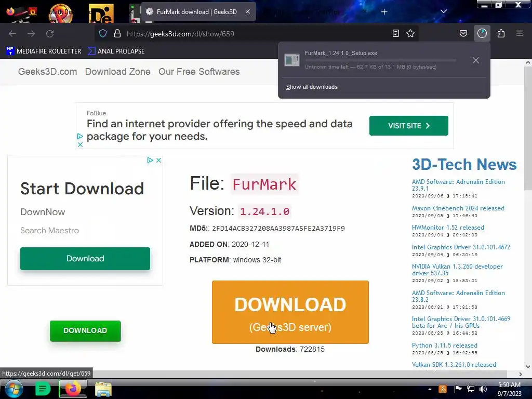Click the Downloads progress toolbar icon
The height and width of the screenshot is (399, 532).
click(482, 33)
